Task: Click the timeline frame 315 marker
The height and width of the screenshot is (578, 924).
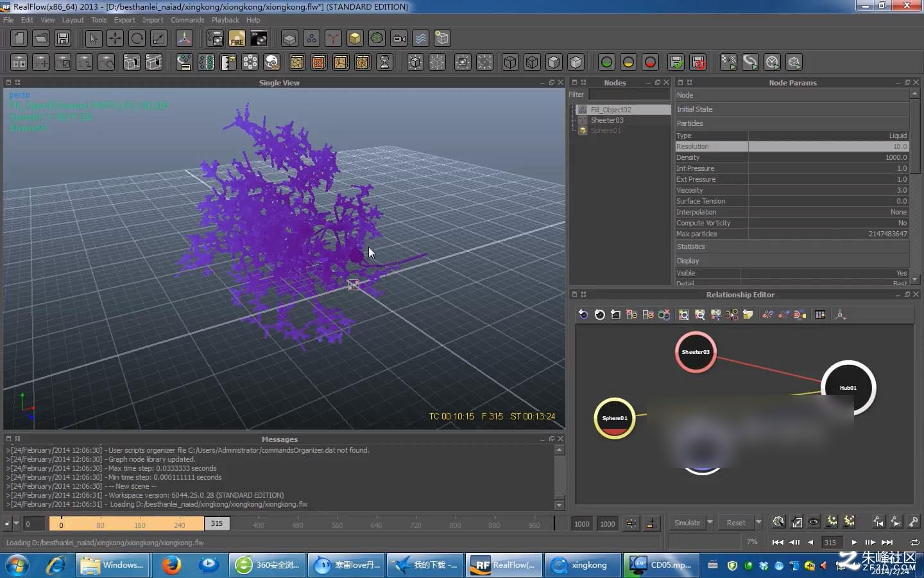Action: (217, 523)
